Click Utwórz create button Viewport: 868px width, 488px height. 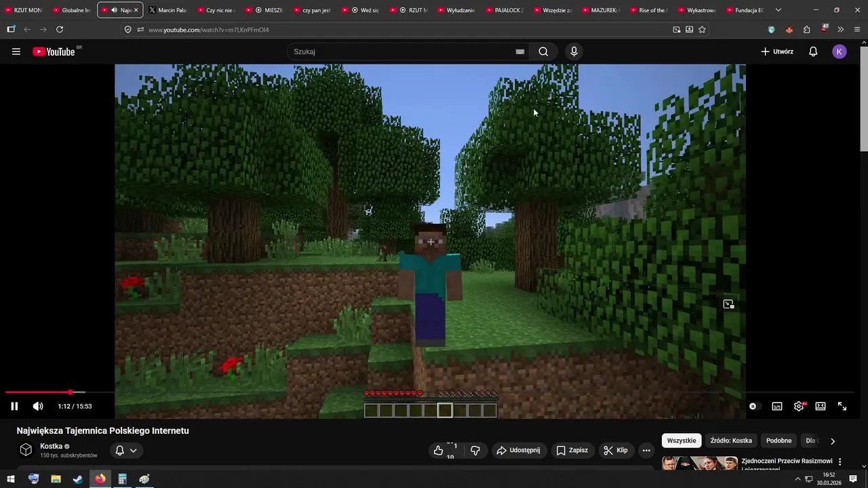[x=777, y=52]
